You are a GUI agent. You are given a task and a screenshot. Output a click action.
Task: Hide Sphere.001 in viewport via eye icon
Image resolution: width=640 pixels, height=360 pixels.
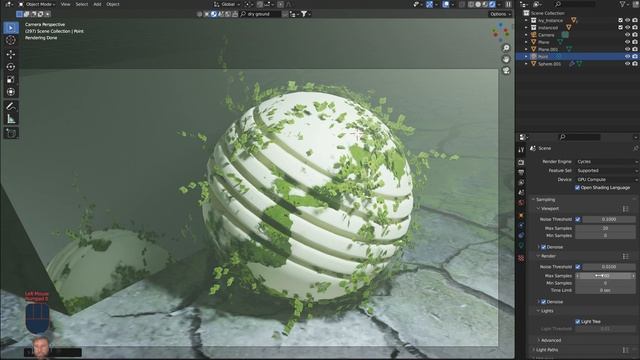(627, 64)
